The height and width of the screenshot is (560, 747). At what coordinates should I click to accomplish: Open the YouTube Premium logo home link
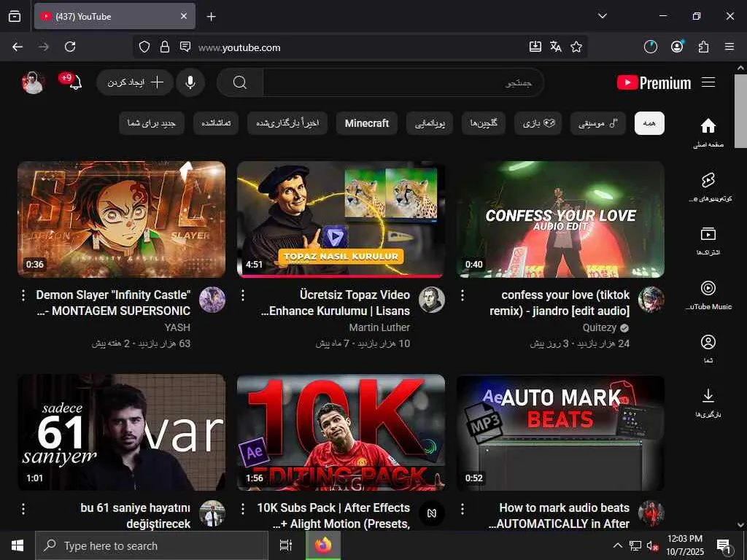pyautogui.click(x=654, y=83)
